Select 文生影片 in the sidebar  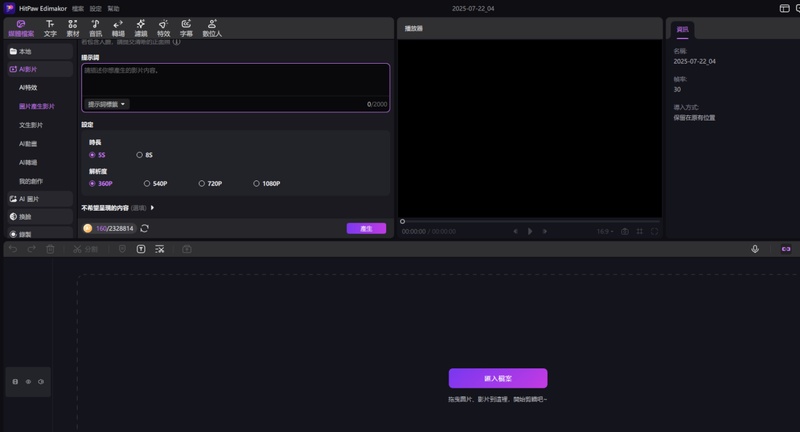31,125
